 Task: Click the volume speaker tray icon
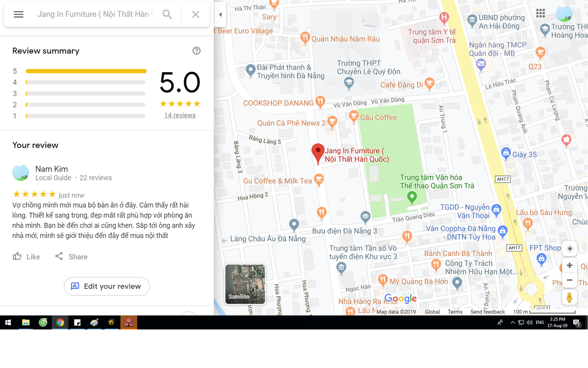coord(530,322)
